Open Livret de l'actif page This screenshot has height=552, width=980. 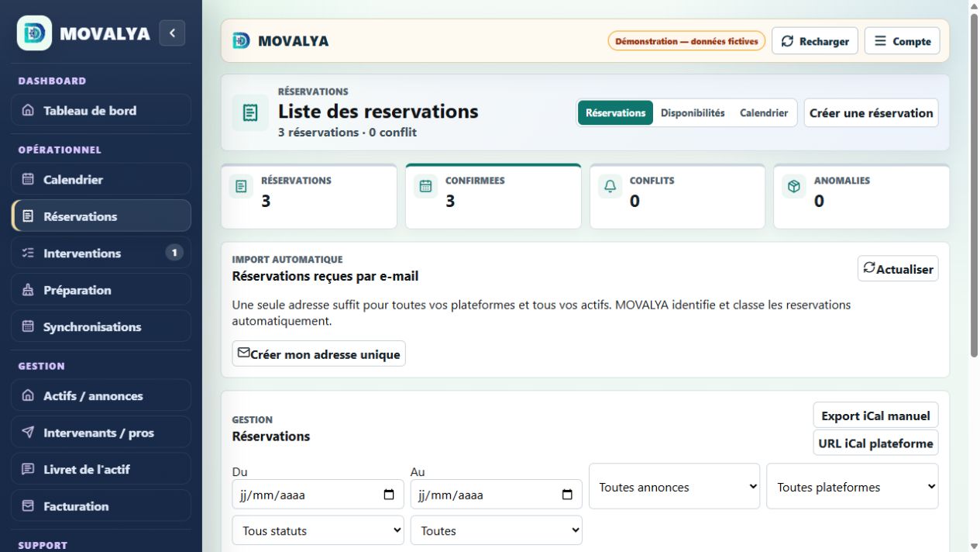pyautogui.click(x=101, y=469)
